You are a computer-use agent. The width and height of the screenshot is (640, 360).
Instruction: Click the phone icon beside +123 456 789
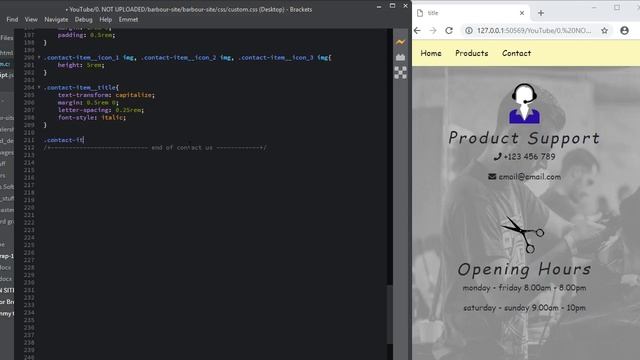(x=497, y=156)
